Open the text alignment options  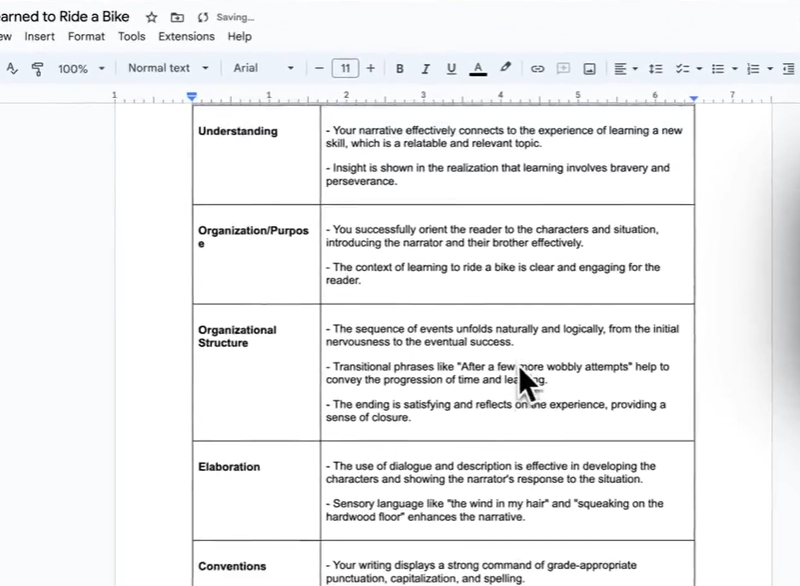tap(620, 69)
